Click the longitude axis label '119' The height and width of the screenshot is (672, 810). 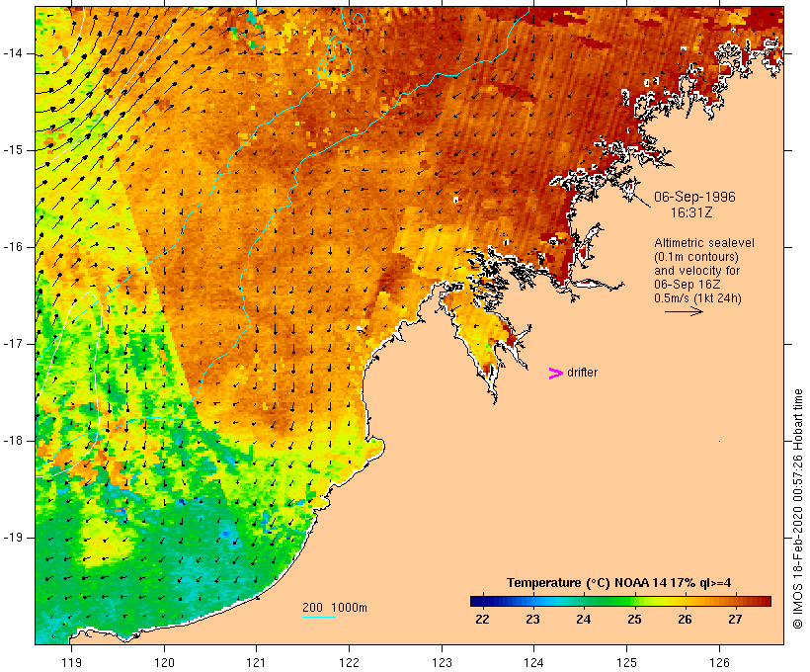(x=71, y=663)
